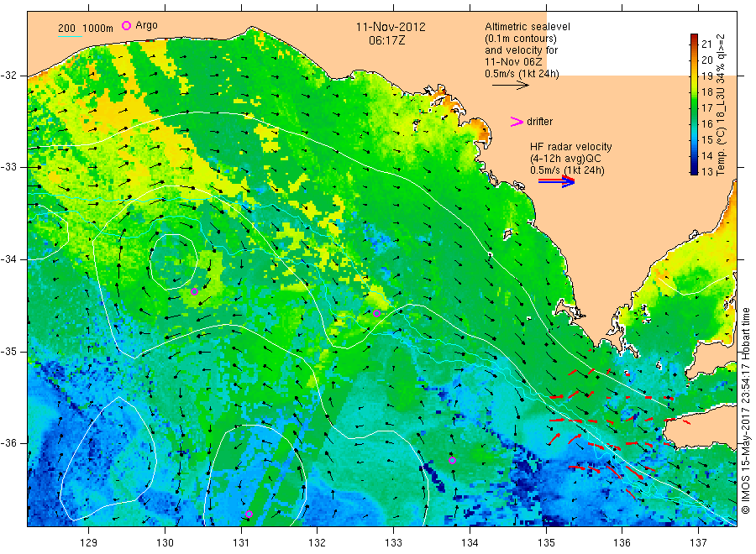Screen dimensions: 756x554
Task: Click the '200 1000m' depth contour label
Action: pos(86,29)
